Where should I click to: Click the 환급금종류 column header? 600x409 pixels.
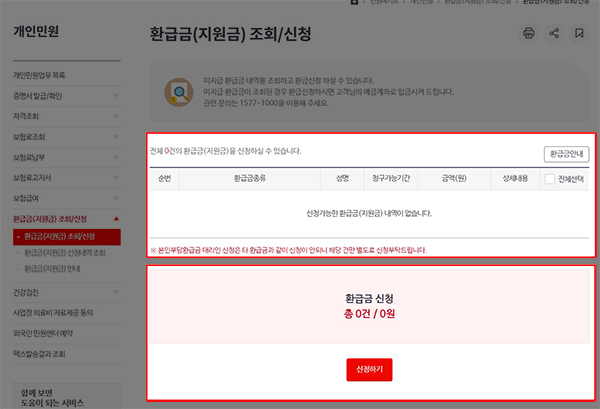click(x=249, y=178)
